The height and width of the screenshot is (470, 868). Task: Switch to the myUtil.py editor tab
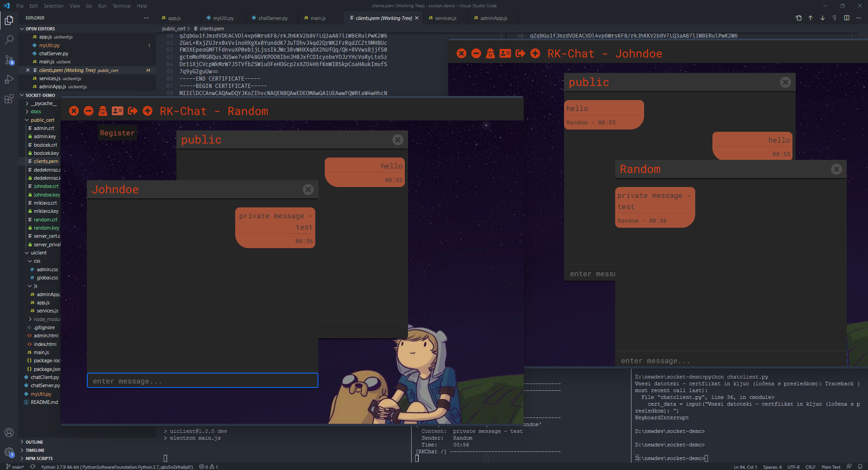pyautogui.click(x=223, y=18)
